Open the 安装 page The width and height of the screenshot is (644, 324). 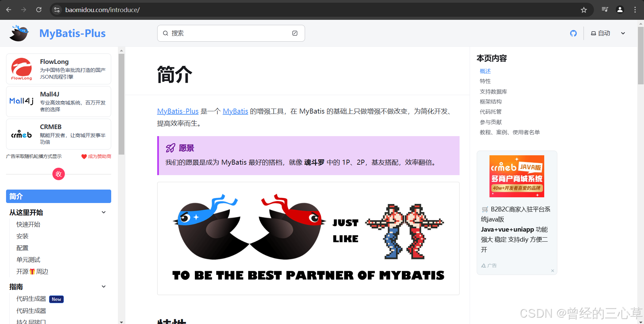[23, 236]
